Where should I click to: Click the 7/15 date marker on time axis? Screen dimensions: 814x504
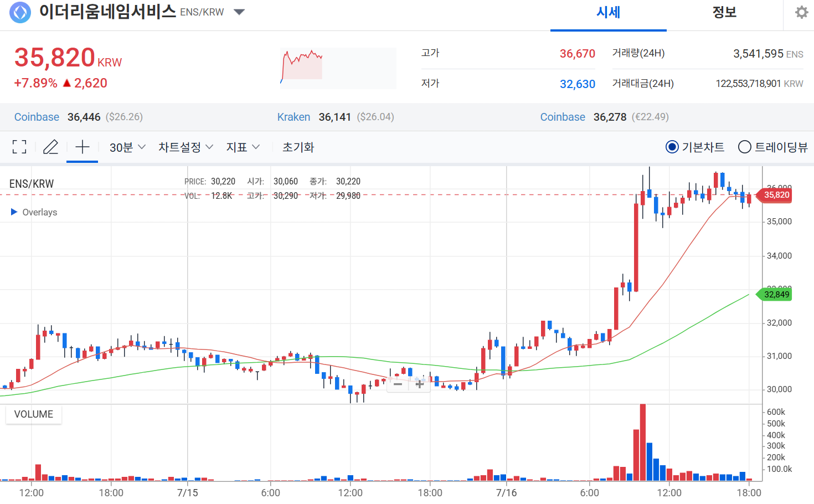click(x=187, y=492)
